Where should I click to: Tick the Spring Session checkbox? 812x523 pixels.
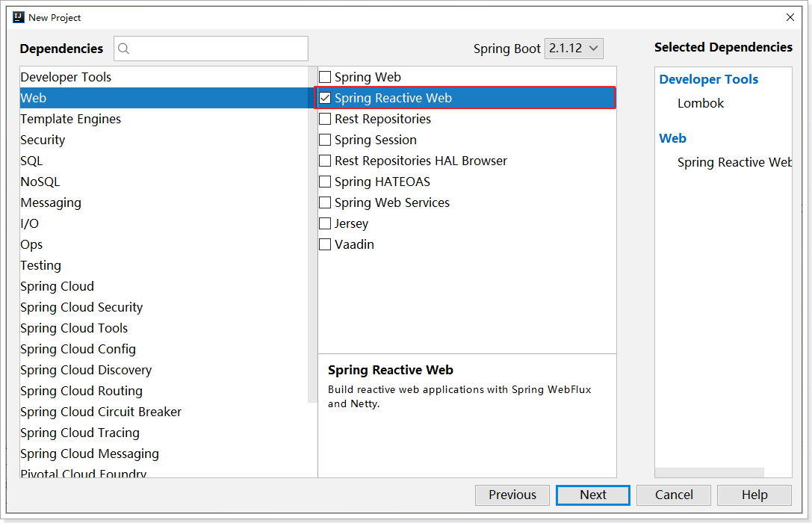[x=325, y=140]
